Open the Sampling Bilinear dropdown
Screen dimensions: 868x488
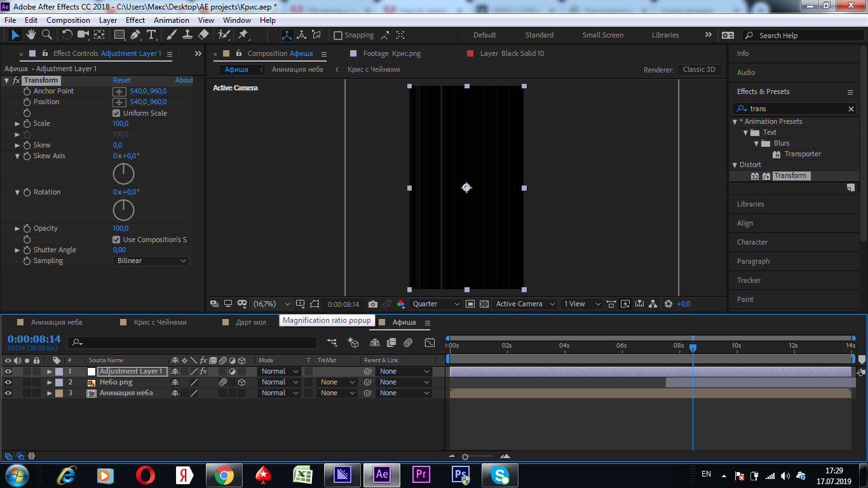(x=151, y=261)
